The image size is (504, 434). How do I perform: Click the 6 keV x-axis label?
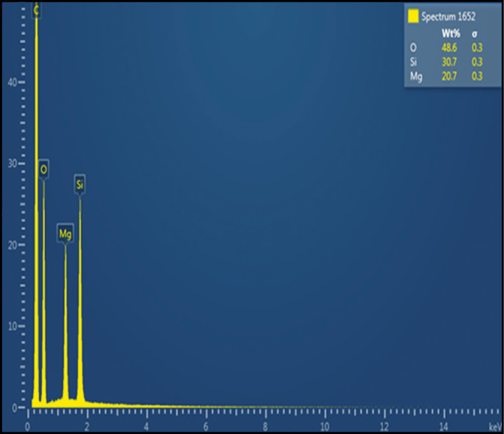tap(206, 426)
